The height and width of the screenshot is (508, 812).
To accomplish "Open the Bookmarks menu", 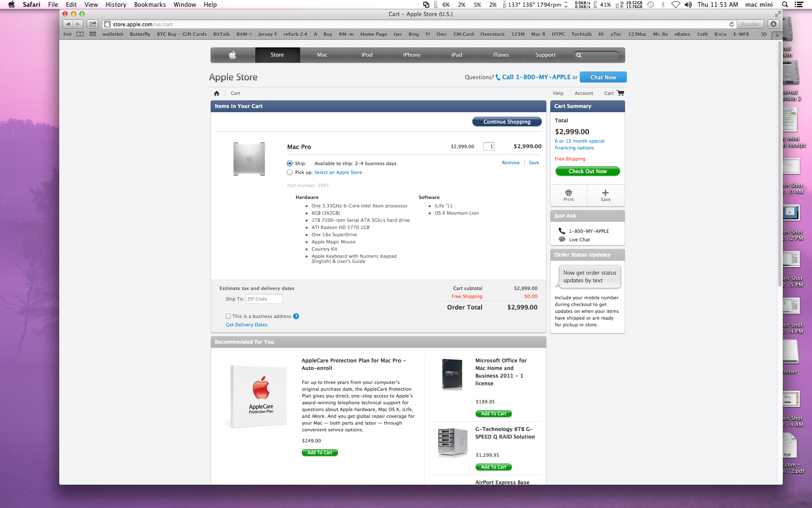I will [x=150, y=5].
